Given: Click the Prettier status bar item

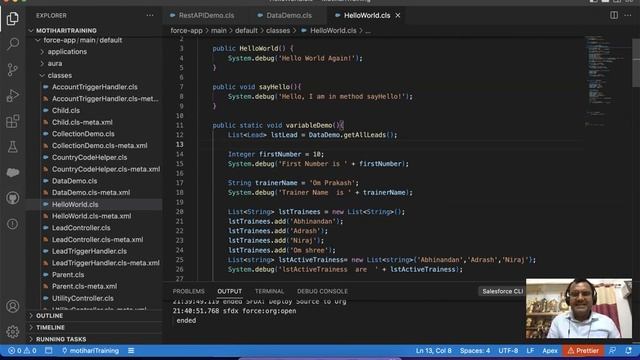Looking at the screenshot, I should [583, 351].
